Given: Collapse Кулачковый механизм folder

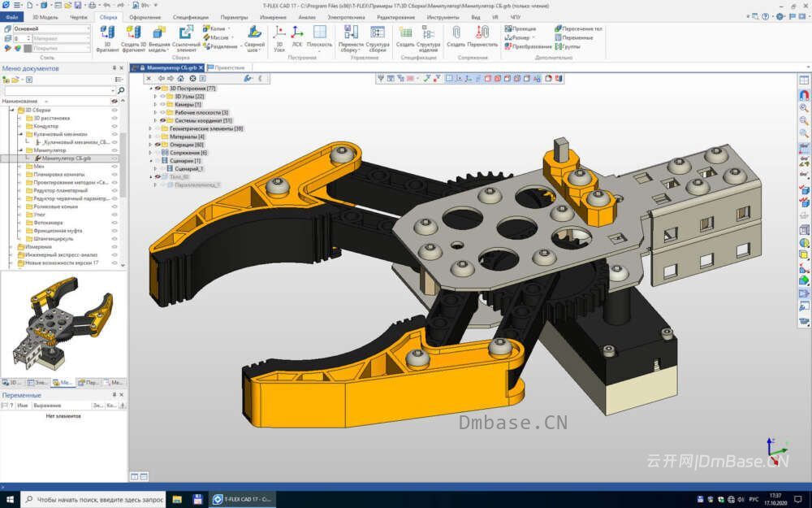Looking at the screenshot, I should [21, 134].
